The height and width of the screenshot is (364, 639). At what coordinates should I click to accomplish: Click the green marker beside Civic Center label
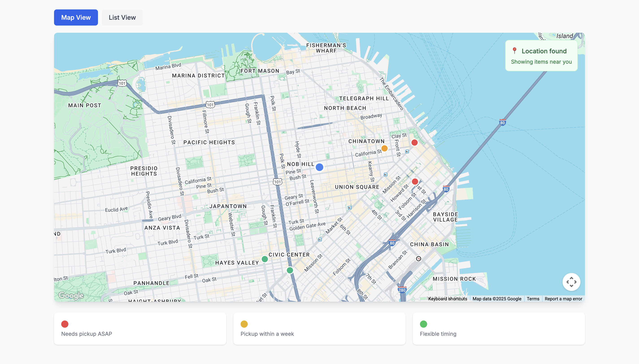tap(265, 259)
